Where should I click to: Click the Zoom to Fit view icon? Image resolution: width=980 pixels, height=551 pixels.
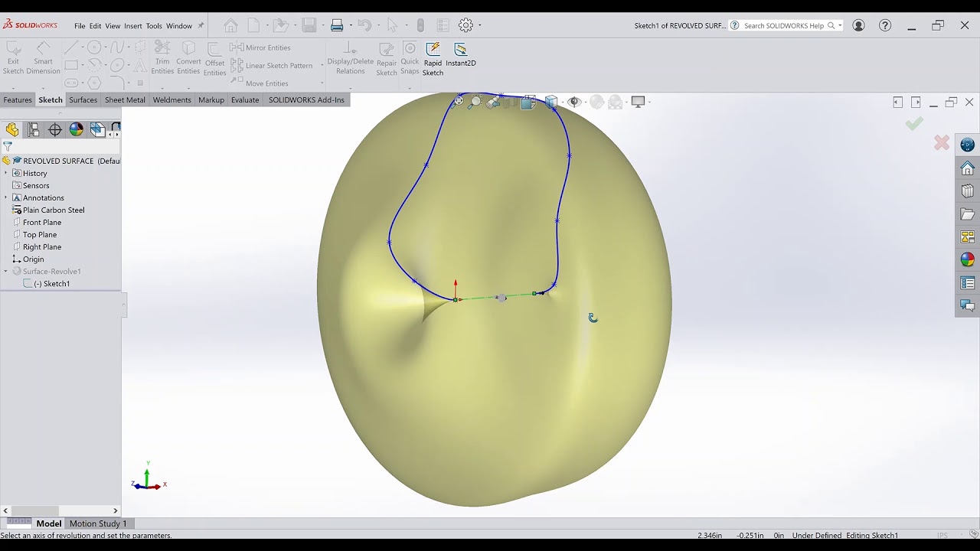tap(457, 102)
